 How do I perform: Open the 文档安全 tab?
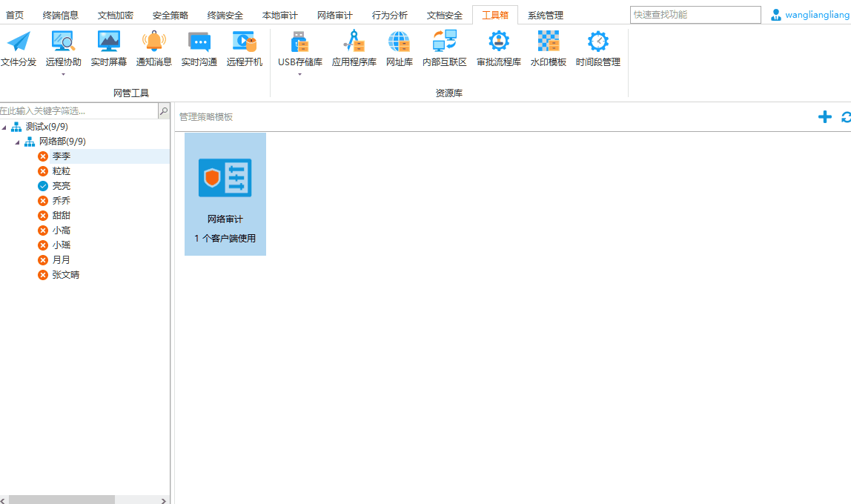point(444,15)
